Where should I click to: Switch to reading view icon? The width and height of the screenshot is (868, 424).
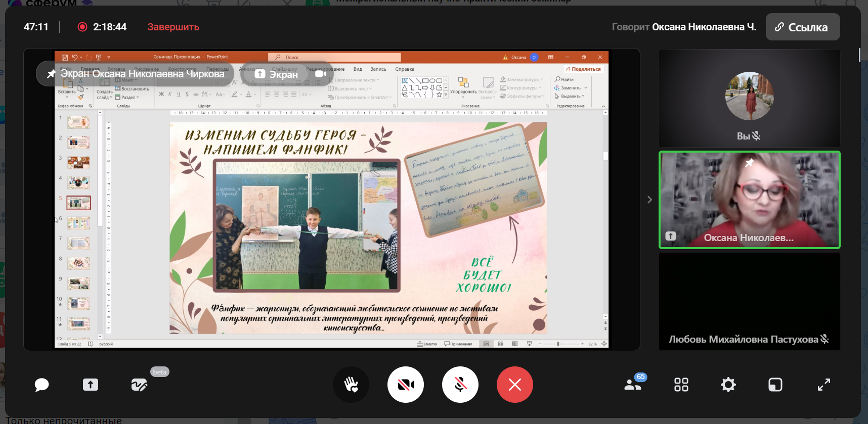click(514, 344)
